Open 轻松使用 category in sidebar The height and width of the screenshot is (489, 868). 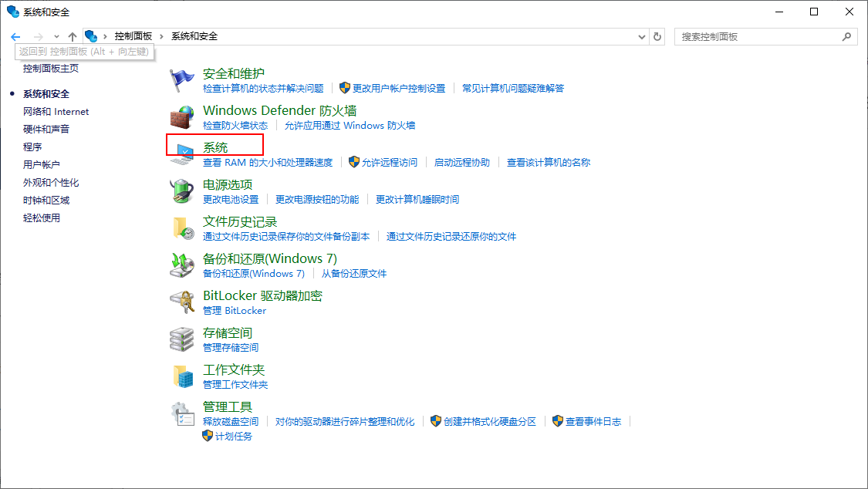pos(42,218)
